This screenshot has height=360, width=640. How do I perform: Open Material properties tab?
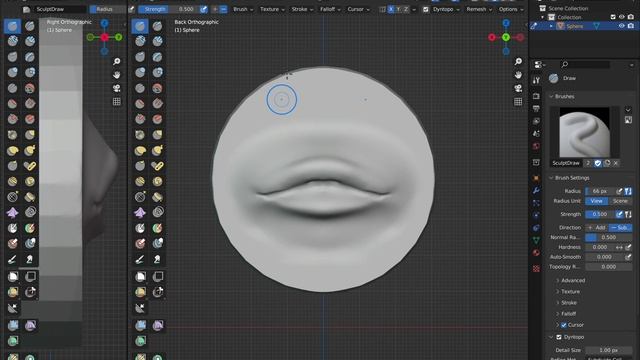pos(536,253)
